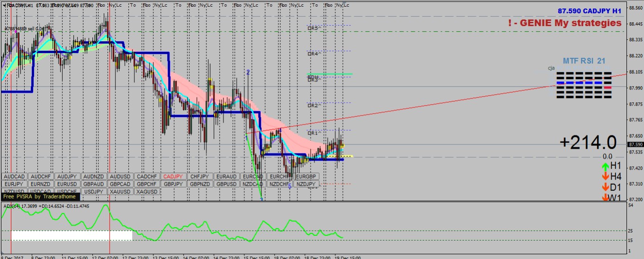The height and width of the screenshot is (259, 644).
Task: Load the EURCHF symbol button
Action: pos(279,176)
